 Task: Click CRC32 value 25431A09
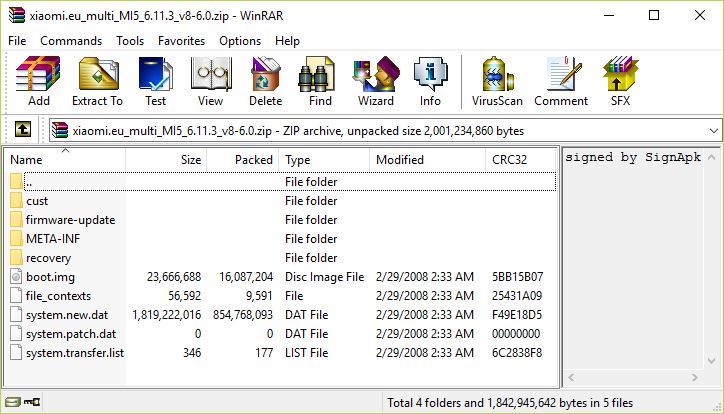coord(517,296)
